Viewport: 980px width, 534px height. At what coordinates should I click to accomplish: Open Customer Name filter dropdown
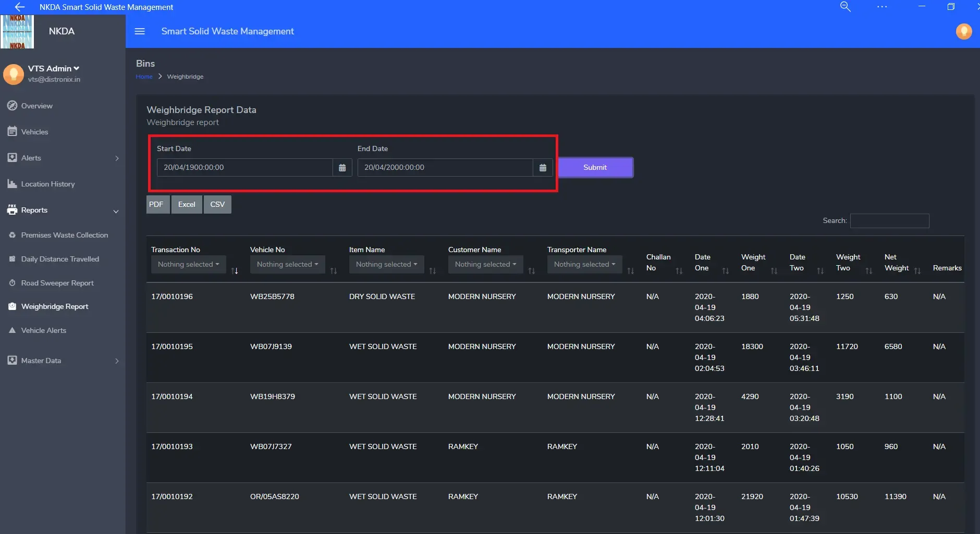[485, 264]
